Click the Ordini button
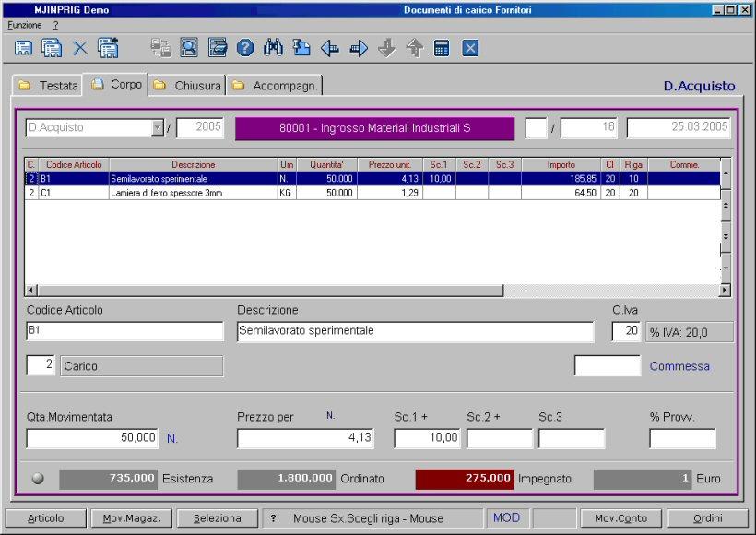 [708, 518]
